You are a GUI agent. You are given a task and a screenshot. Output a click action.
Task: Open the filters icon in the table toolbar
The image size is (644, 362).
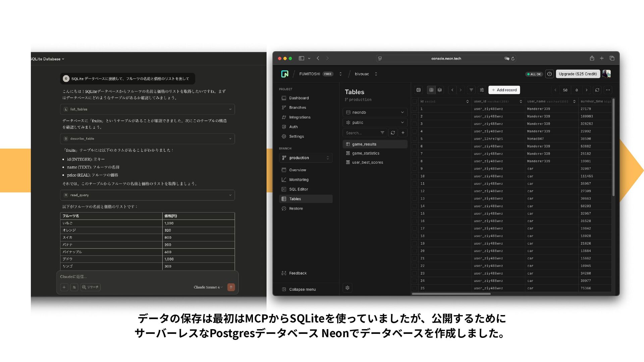(x=471, y=90)
